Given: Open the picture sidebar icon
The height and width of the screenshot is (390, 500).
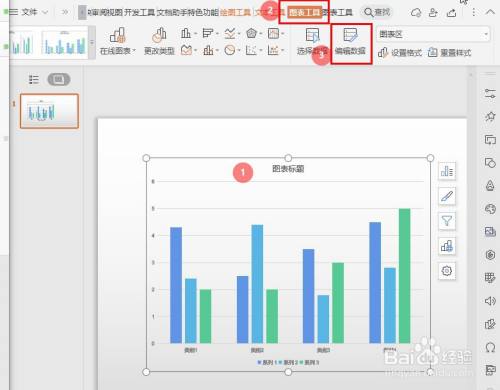Looking at the screenshot, I should 490,232.
